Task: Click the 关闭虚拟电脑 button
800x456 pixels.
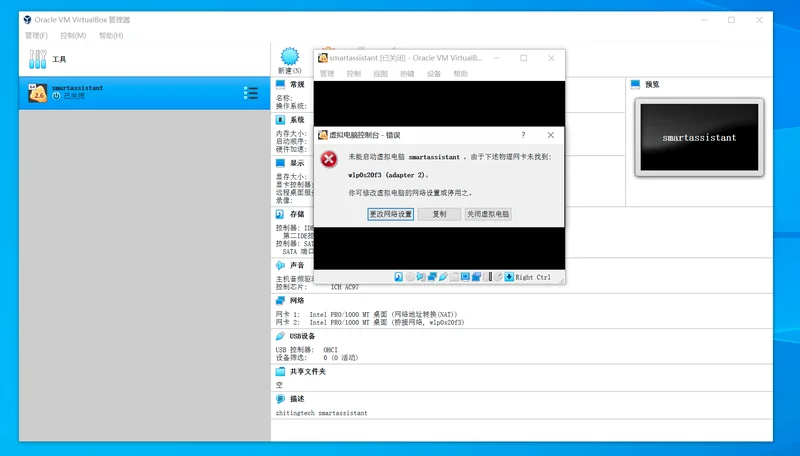Action: (x=488, y=214)
